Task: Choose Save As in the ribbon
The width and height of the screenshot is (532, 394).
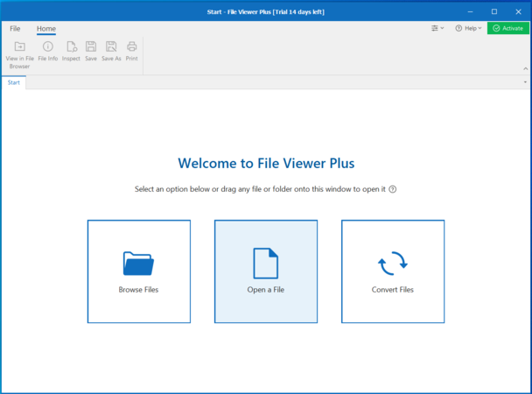Action: click(111, 51)
